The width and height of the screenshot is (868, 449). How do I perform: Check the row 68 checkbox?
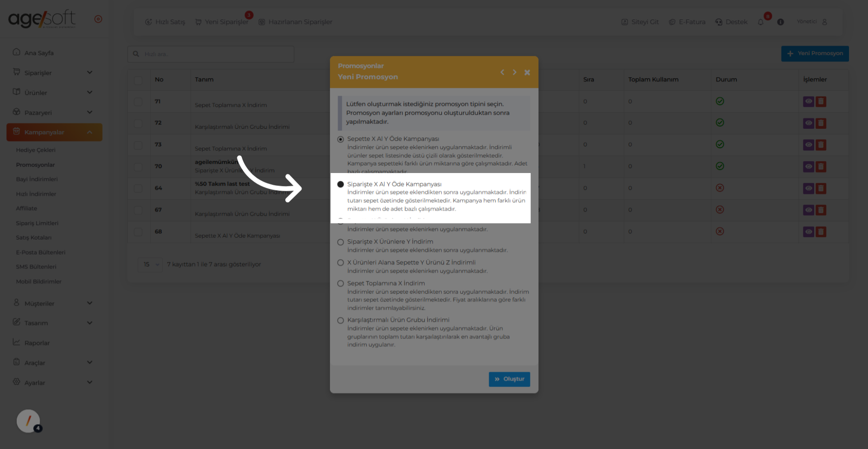point(138,232)
